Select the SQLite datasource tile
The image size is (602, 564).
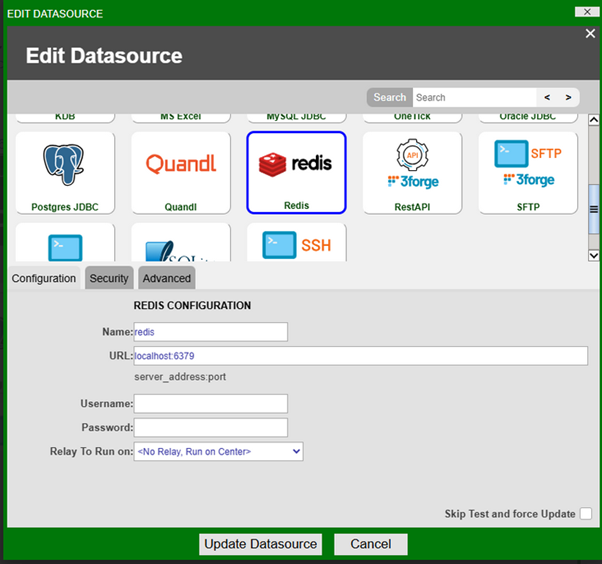(x=181, y=243)
